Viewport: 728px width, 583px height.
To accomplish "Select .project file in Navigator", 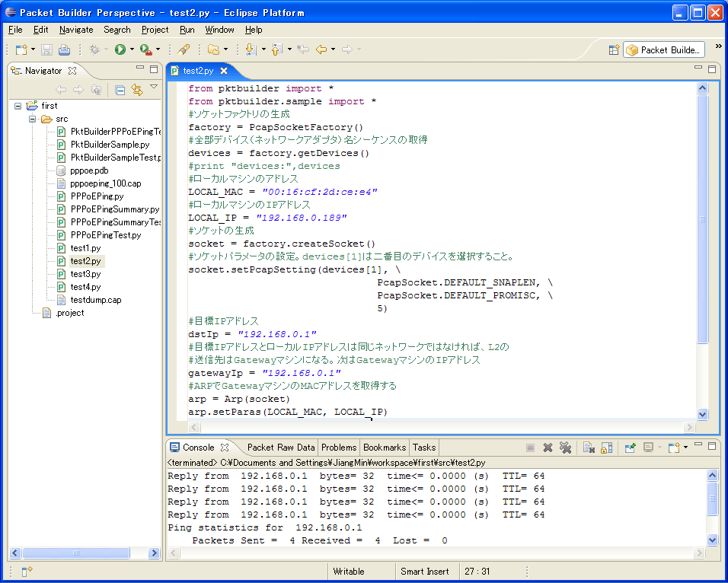I will click(70, 313).
